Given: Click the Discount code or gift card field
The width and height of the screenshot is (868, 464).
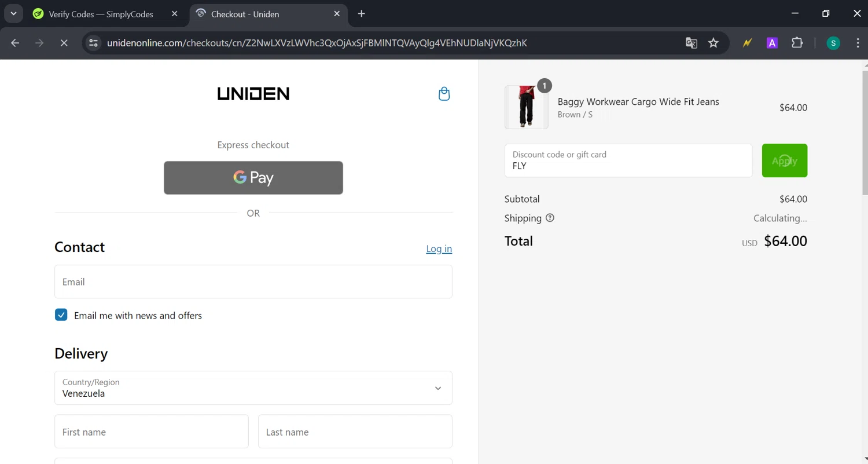Looking at the screenshot, I should pyautogui.click(x=628, y=160).
